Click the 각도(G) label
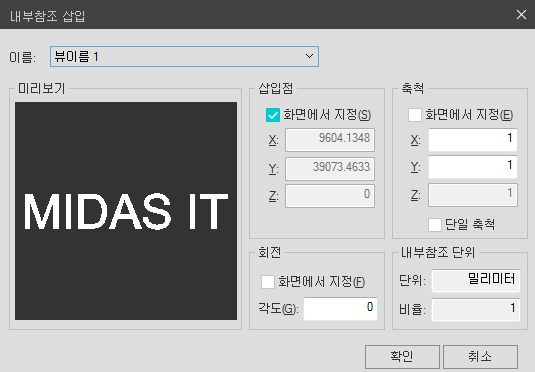535x372 pixels. pyautogui.click(x=278, y=309)
